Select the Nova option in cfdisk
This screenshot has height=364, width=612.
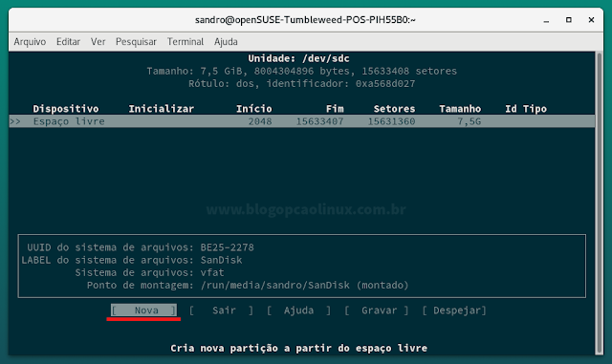point(143,310)
